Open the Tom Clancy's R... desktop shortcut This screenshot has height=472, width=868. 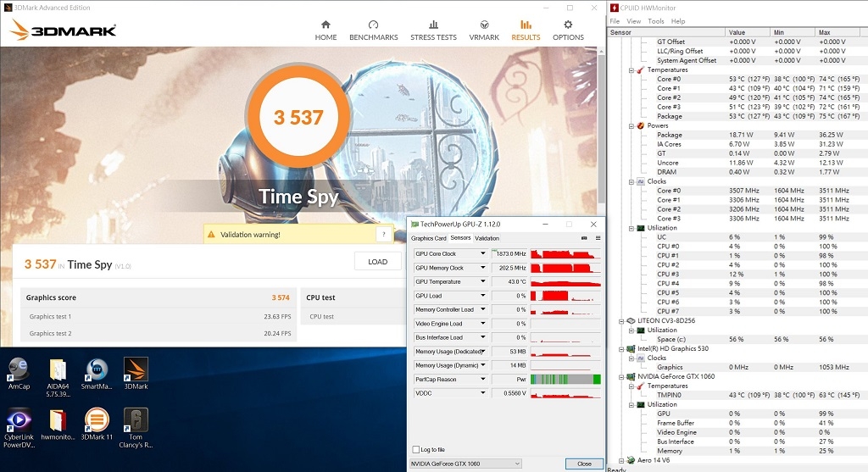(136, 428)
